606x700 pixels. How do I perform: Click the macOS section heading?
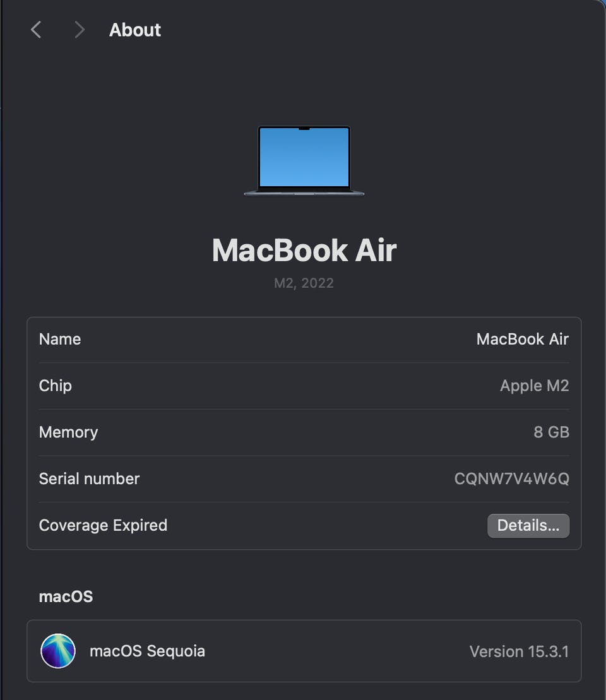66,596
